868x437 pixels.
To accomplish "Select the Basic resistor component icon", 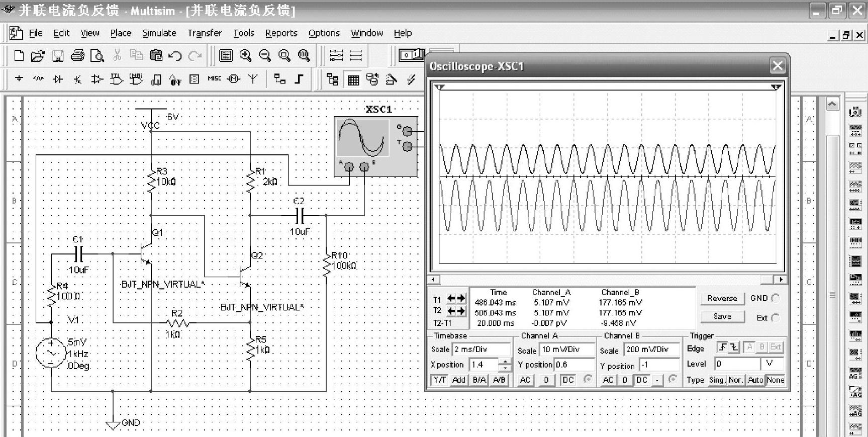I will coord(38,79).
